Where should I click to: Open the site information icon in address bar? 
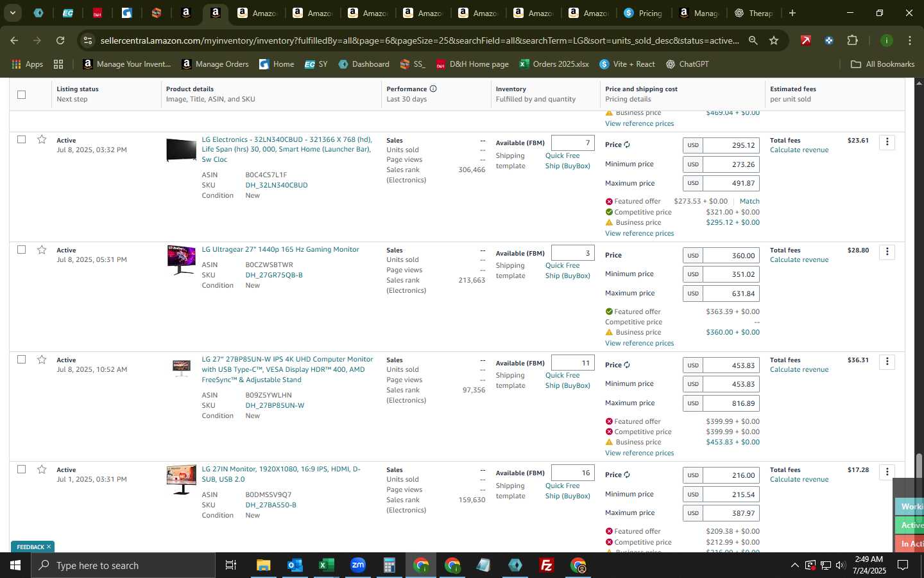[x=88, y=40]
